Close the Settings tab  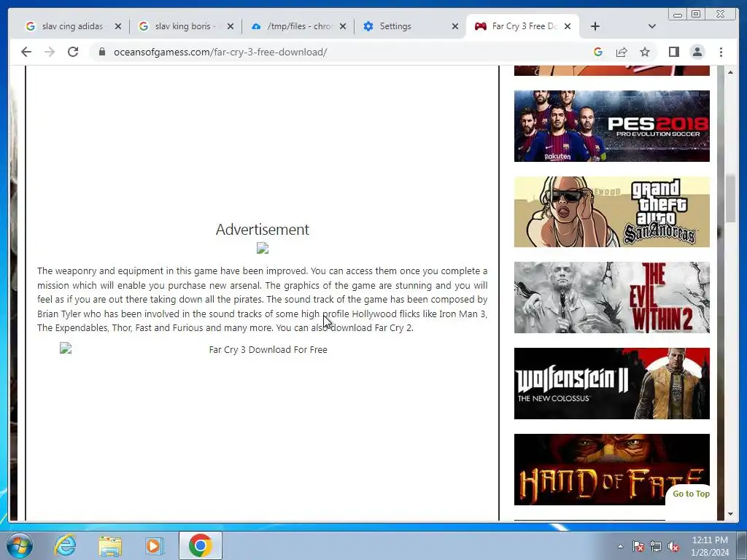[455, 26]
